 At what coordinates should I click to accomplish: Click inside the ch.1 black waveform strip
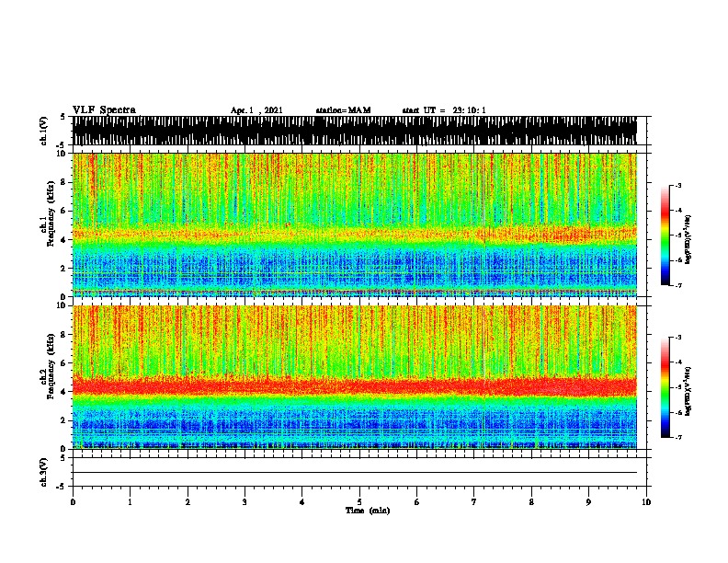355,131
